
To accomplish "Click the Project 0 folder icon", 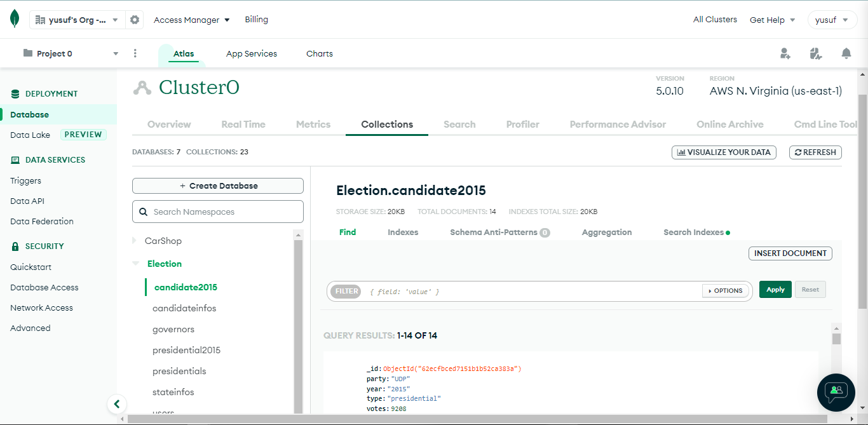I will pyautogui.click(x=28, y=53).
